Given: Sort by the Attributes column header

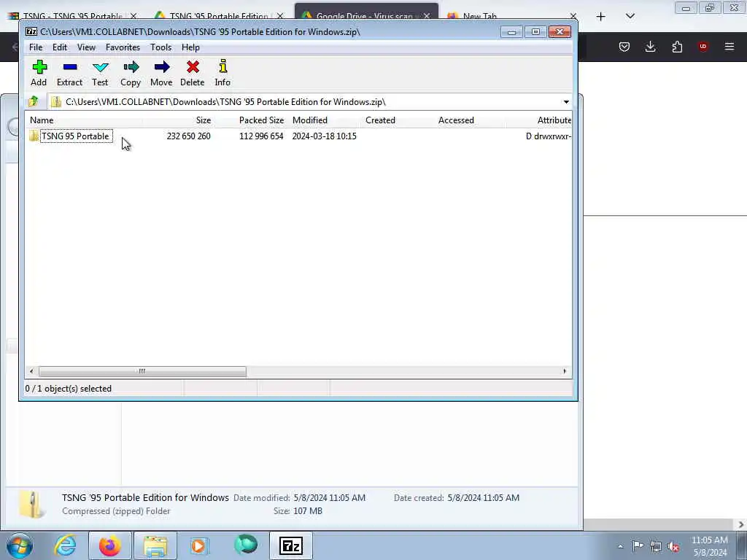Looking at the screenshot, I should click(x=539, y=120).
